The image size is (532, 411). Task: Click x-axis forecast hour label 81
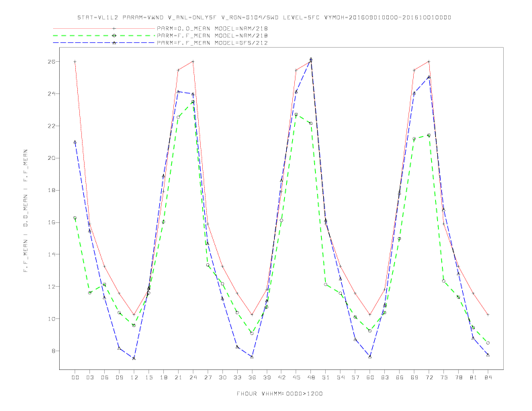pos(474,377)
